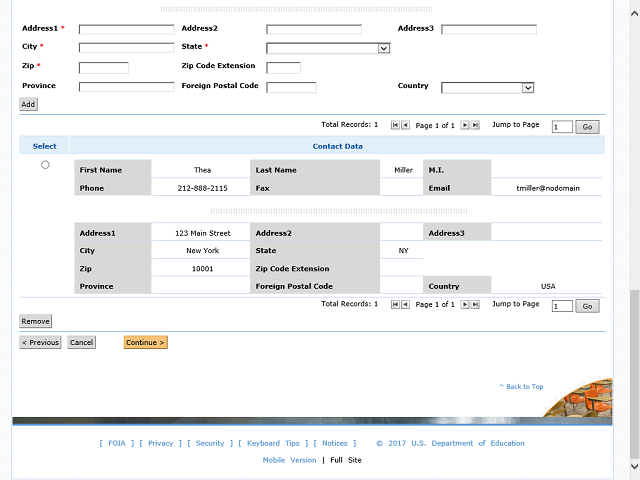
Task: Click the zip value 10001
Action: (x=202, y=269)
